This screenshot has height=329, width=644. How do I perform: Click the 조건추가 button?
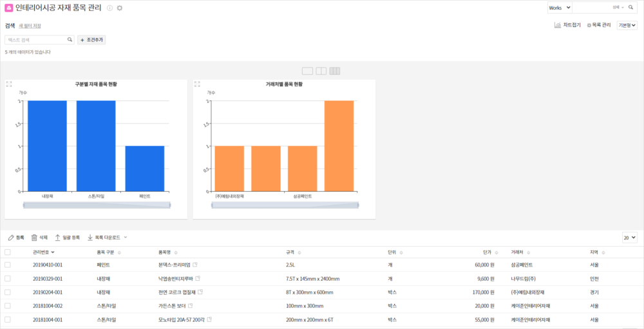[91, 40]
